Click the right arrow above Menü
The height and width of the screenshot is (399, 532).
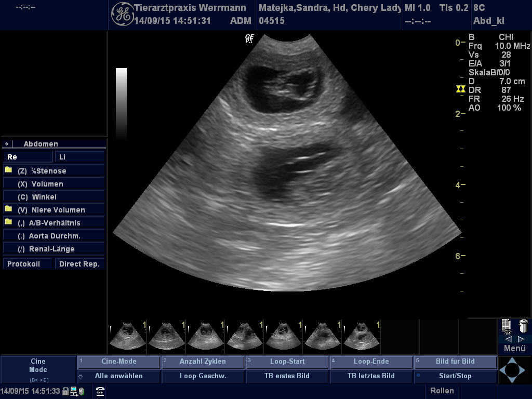[x=522, y=339]
